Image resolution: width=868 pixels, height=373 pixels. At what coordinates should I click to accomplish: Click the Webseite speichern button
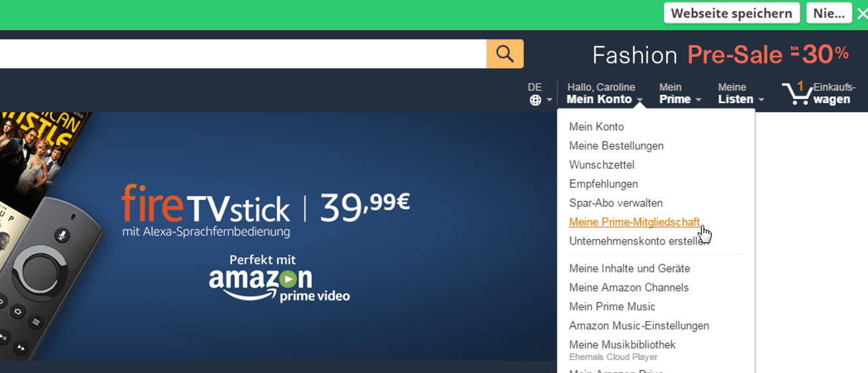pyautogui.click(x=732, y=13)
